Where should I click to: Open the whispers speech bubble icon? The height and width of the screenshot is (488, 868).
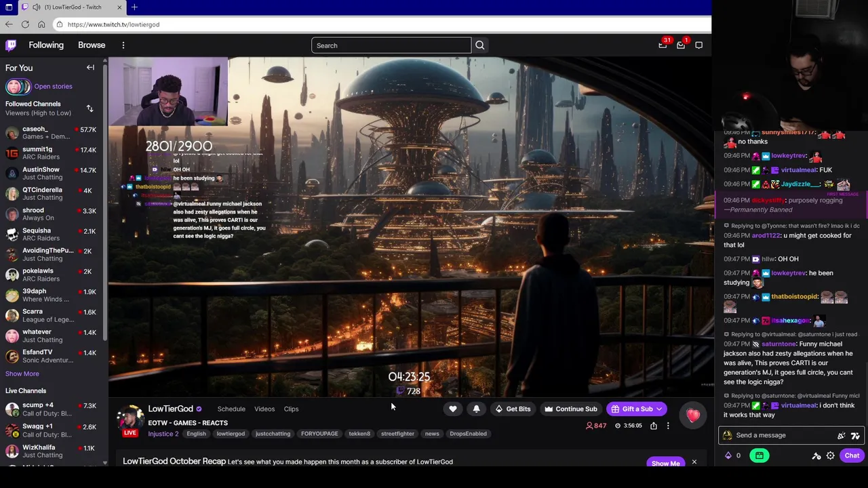[699, 45]
